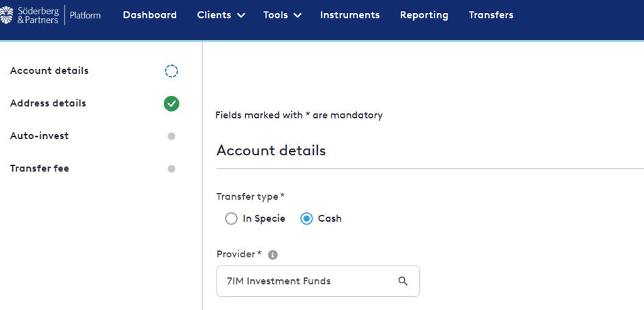Click the Provider field containing 7IM Investment Funds
The height and width of the screenshot is (310, 644).
318,281
